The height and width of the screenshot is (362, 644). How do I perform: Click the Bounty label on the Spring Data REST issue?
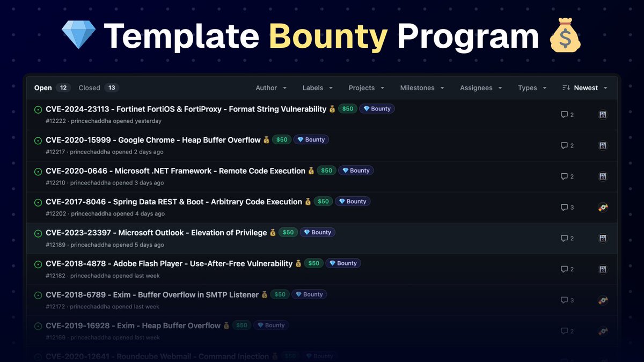pyautogui.click(x=353, y=202)
